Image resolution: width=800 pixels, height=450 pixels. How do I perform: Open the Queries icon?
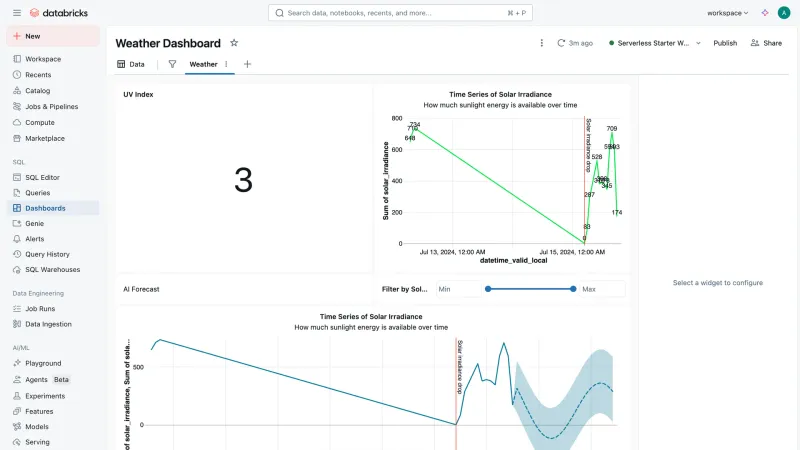click(x=17, y=193)
